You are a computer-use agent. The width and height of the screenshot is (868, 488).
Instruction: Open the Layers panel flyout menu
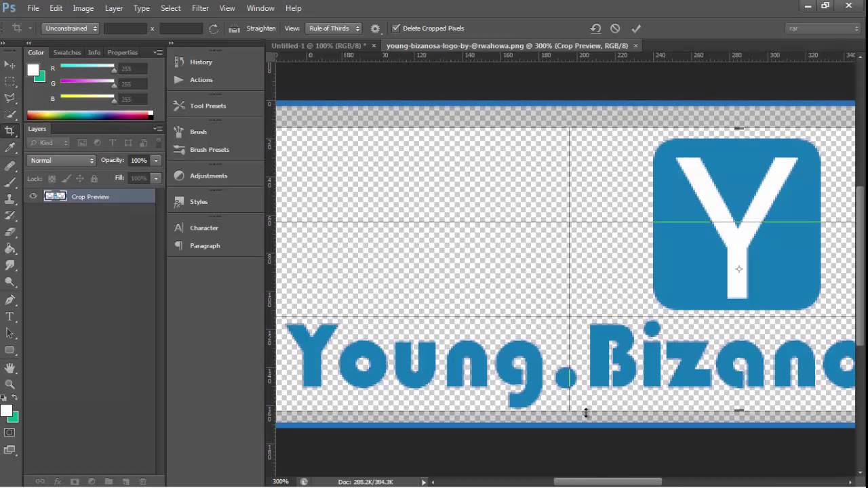point(157,129)
